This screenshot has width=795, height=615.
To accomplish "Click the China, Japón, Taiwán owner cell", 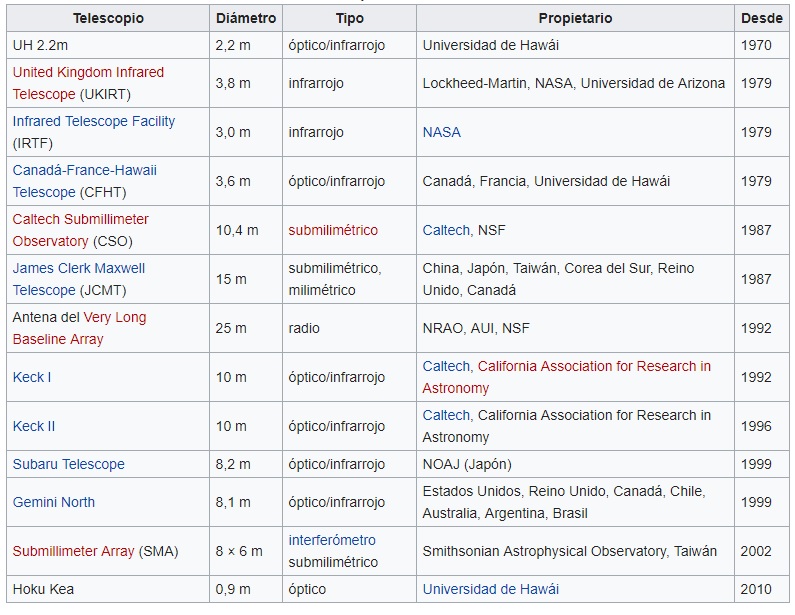I will (x=575, y=279).
